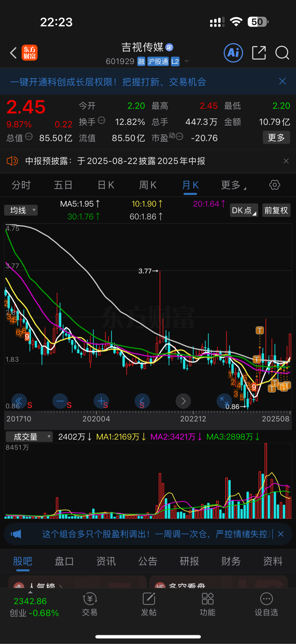Screen dimensions: 296x644
Task: Expand the 更多 chart period menu
Action: pyautogui.click(x=233, y=185)
